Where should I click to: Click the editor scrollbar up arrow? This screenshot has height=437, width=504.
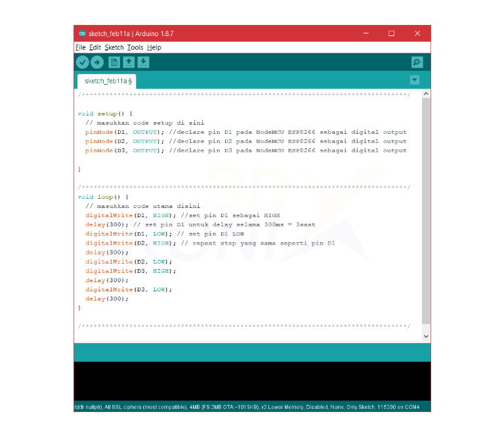[x=426, y=94]
